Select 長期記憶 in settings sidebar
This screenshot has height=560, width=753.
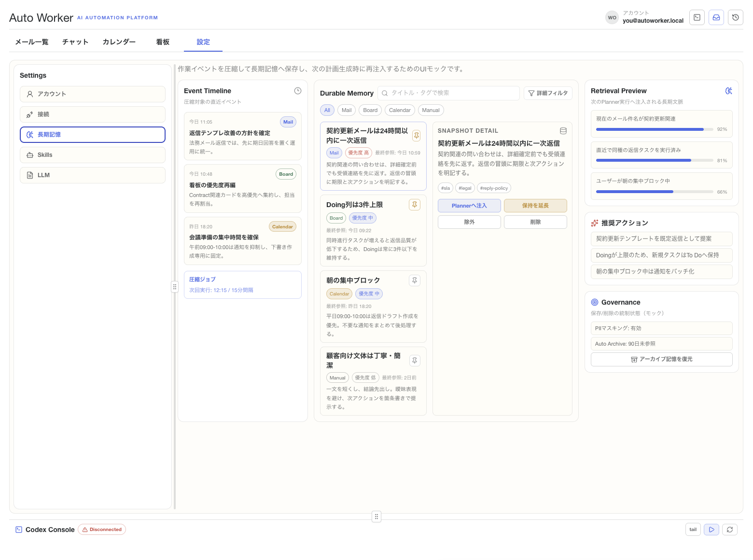coord(93,135)
